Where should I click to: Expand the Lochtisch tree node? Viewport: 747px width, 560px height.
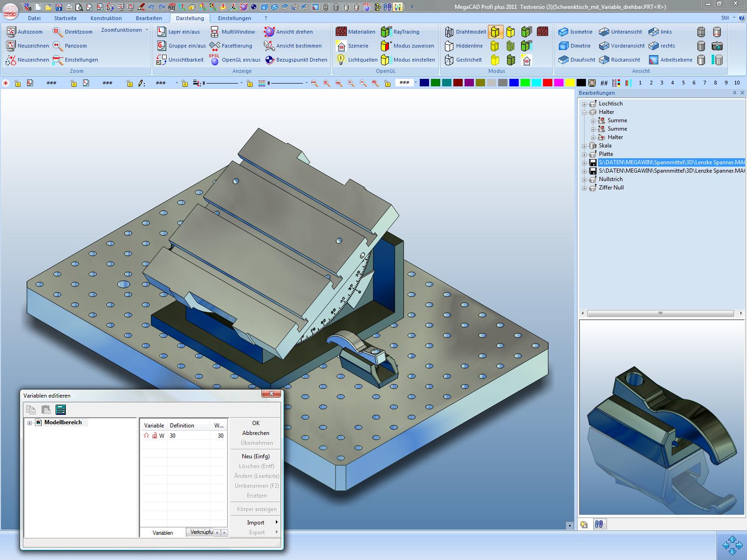(x=584, y=104)
